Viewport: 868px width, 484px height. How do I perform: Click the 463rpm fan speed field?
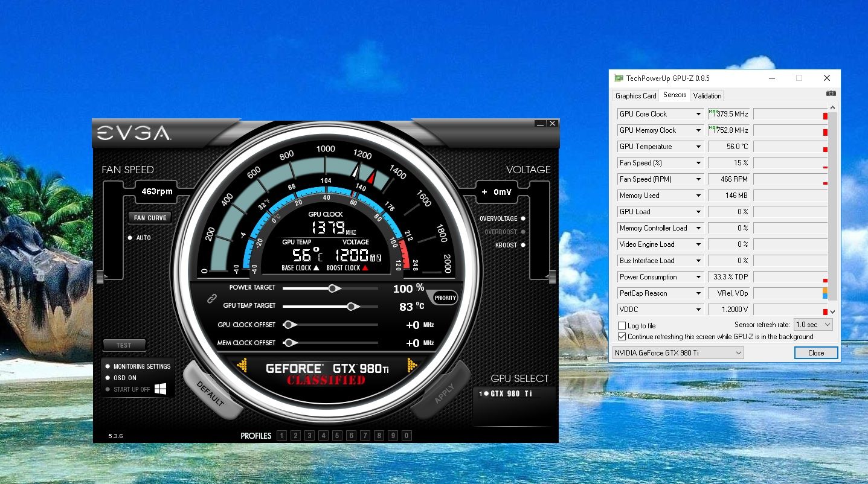(x=157, y=192)
